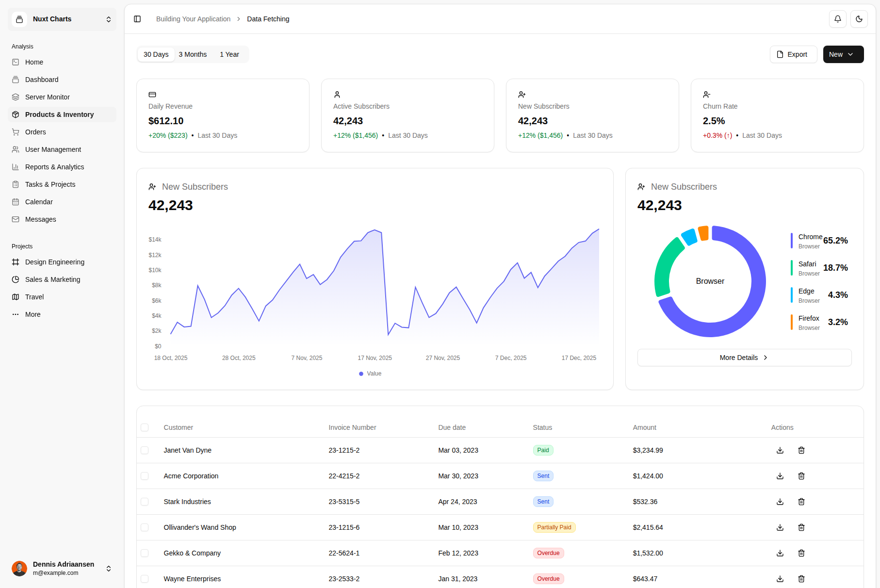Go to Building Your Application breadcrumb
The width and height of the screenshot is (880, 588).
pyautogui.click(x=193, y=19)
